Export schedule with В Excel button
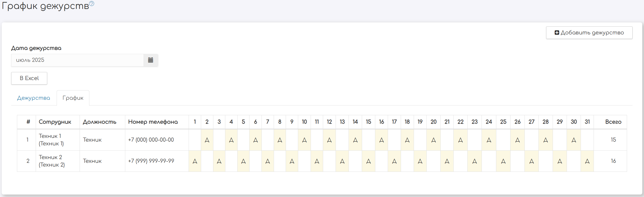 point(29,78)
